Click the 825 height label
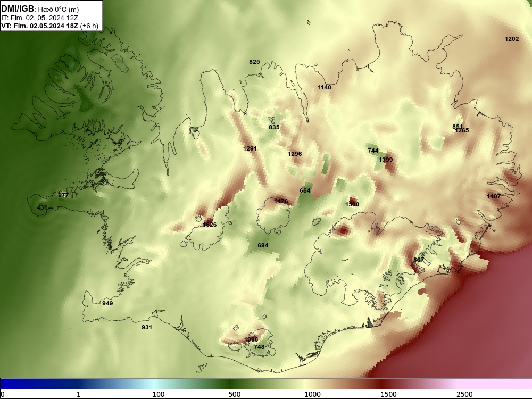This screenshot has height=399, width=532. coord(254,62)
